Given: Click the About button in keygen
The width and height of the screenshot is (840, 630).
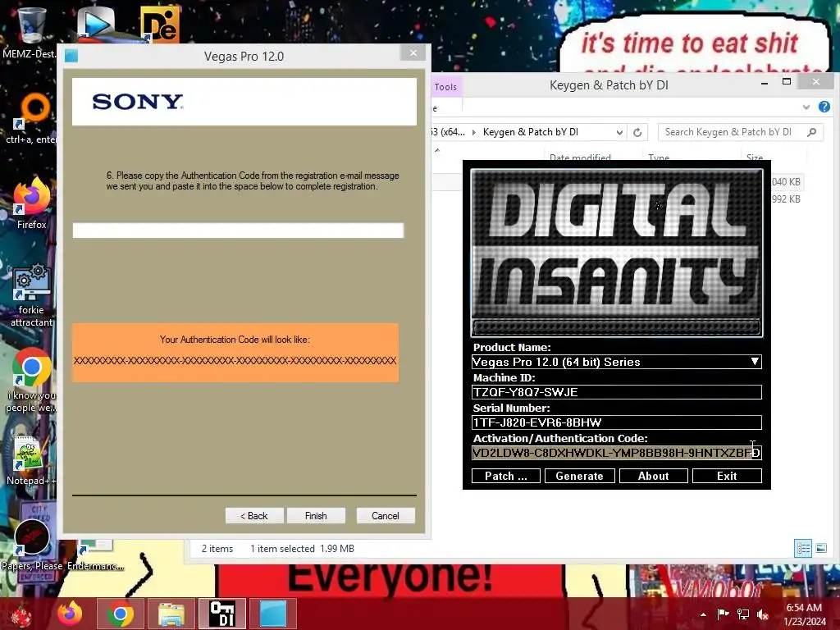Looking at the screenshot, I should (653, 476).
